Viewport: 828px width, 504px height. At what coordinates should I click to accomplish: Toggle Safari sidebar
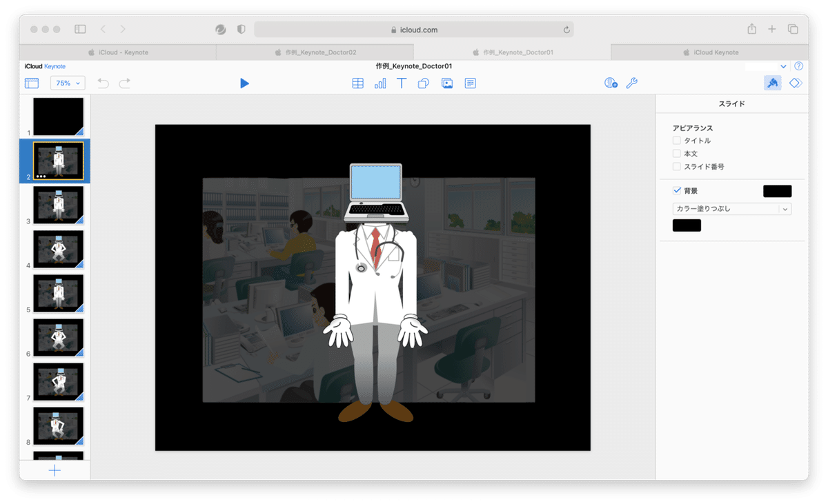tap(80, 30)
